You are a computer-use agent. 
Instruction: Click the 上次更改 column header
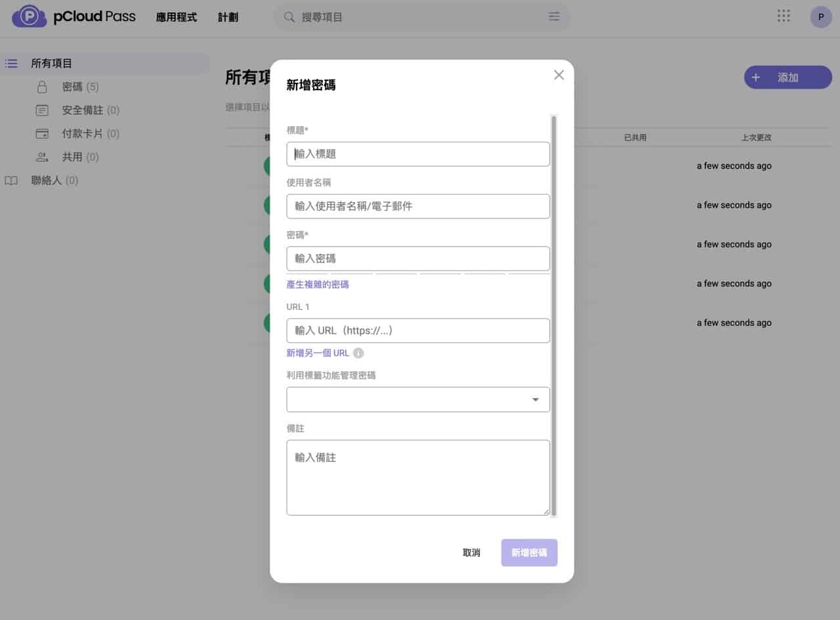[x=756, y=138]
